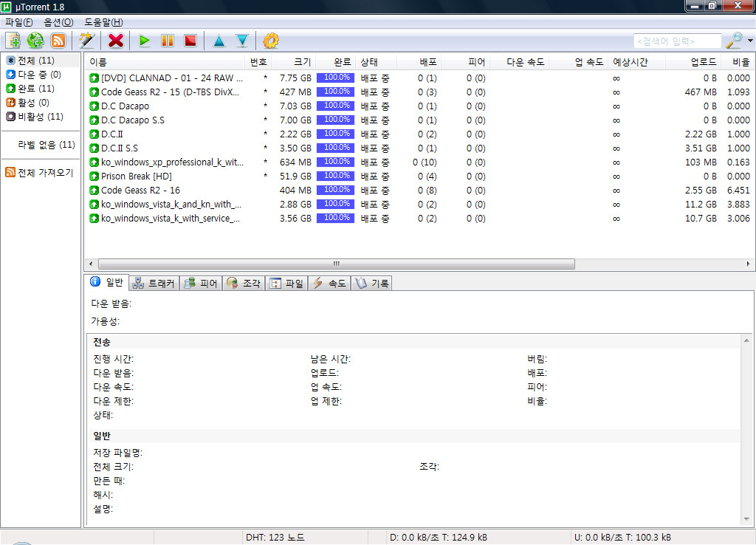
Task: Click the status icon of D.C Dacapo
Action: (x=94, y=106)
